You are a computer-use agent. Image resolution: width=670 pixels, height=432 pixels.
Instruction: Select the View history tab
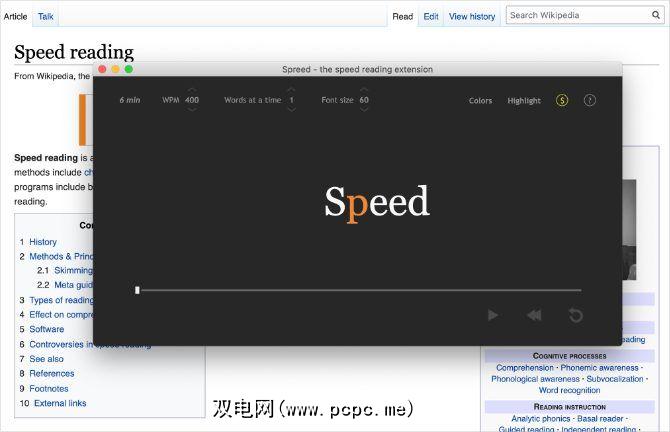[471, 17]
